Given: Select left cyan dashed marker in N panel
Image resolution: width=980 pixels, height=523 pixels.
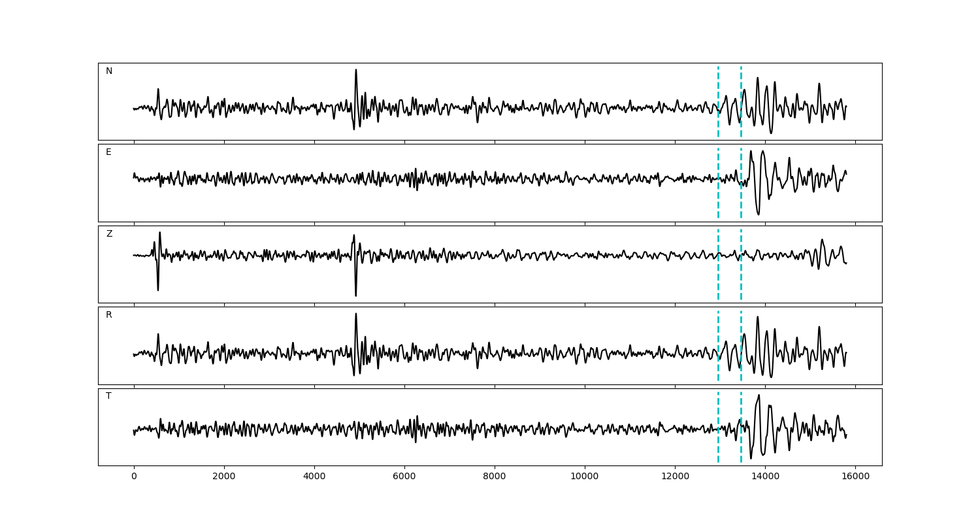Looking at the screenshot, I should 718,92.
